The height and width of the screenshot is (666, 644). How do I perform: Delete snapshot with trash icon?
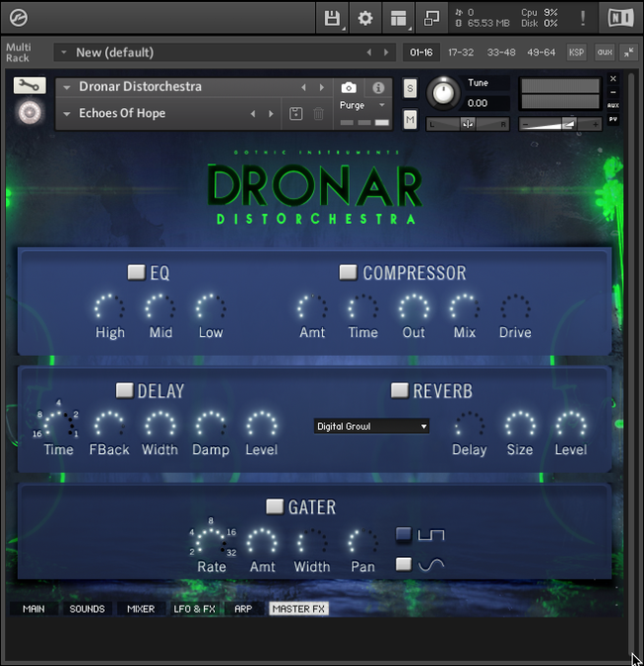318,114
